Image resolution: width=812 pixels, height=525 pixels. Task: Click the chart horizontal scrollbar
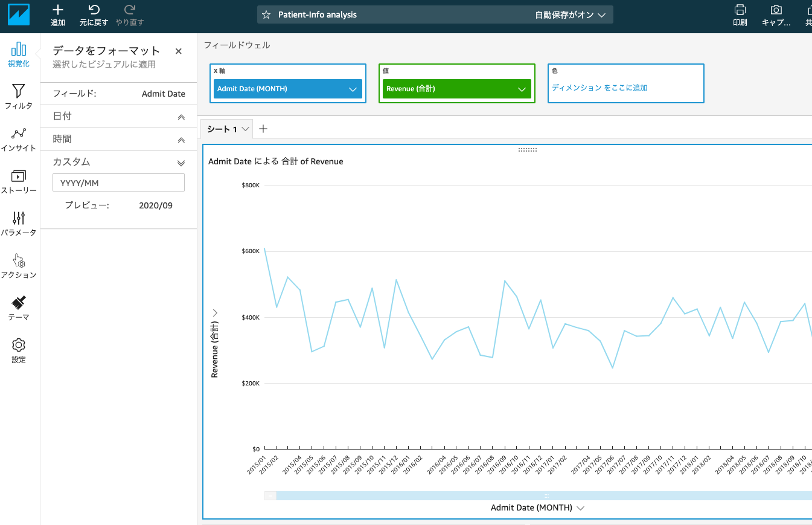pos(543,495)
